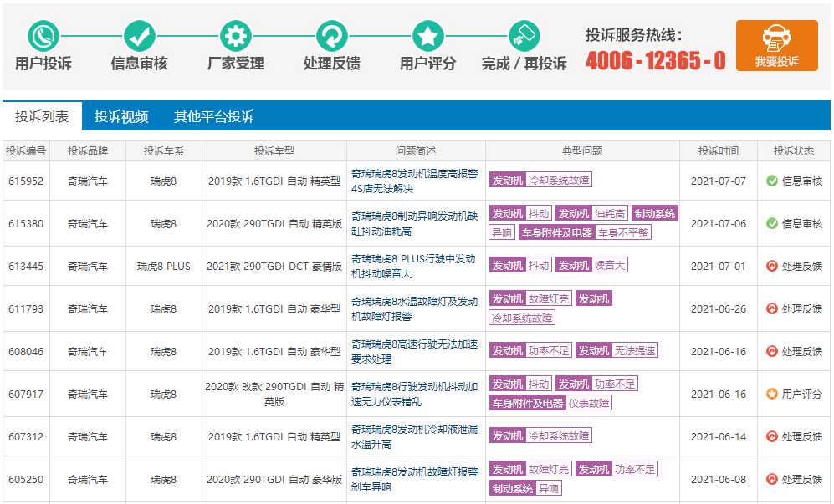Click 奇瑞汽车 brand cell in row 605250
834x504 pixels.
(88, 479)
